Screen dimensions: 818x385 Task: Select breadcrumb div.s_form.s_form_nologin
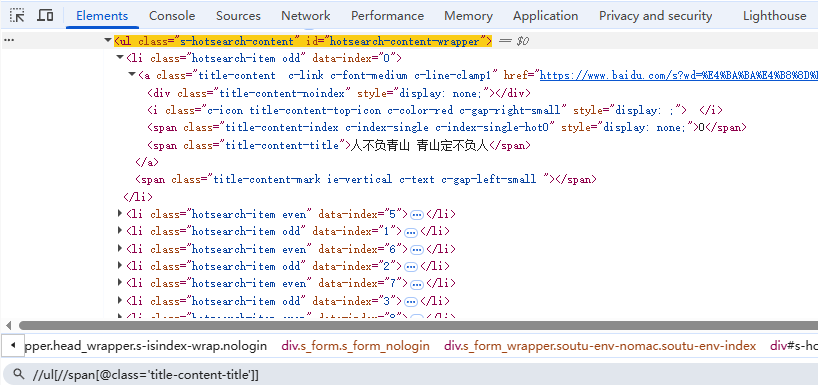355,345
